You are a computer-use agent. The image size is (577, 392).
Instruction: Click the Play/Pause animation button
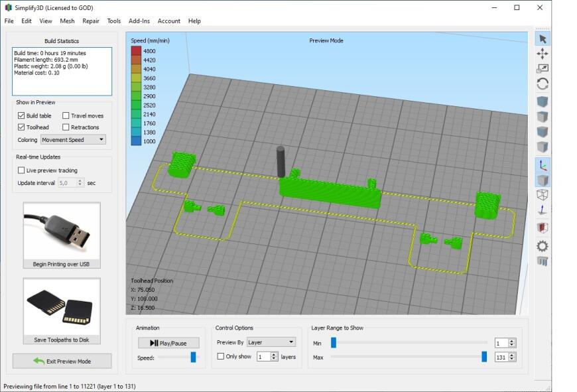168,343
